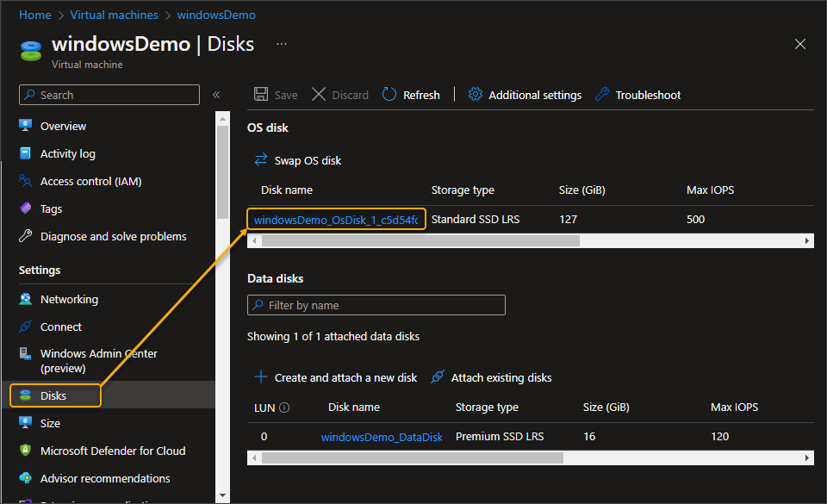The image size is (827, 504).
Task: Click the Premium SSD LRS cell
Action: pos(500,437)
